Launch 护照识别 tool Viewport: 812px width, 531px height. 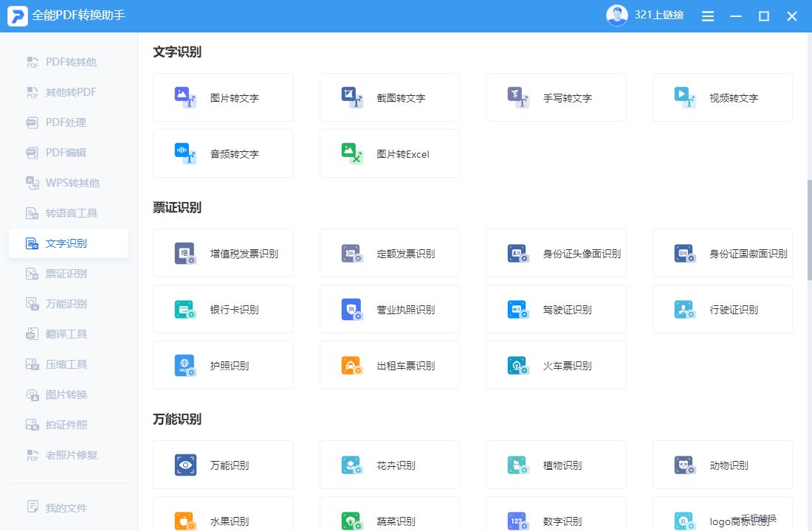(x=223, y=365)
